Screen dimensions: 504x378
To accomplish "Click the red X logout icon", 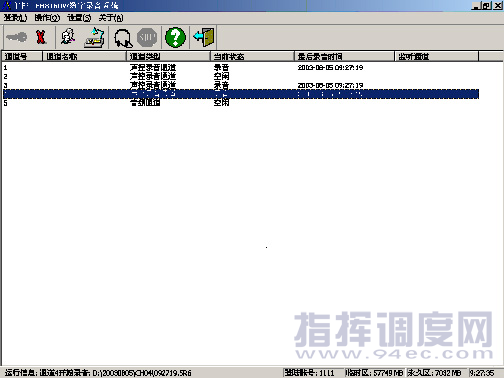I will 41,37.
